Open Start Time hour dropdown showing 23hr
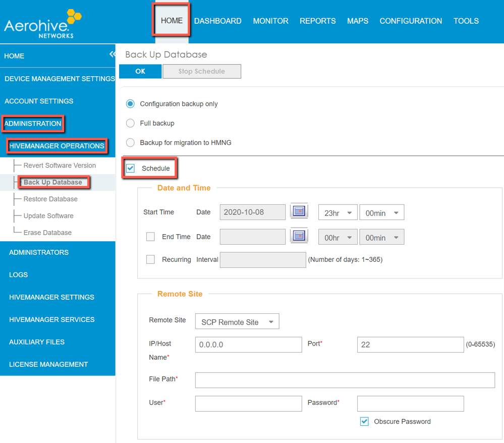The image size is (504, 443). [338, 212]
